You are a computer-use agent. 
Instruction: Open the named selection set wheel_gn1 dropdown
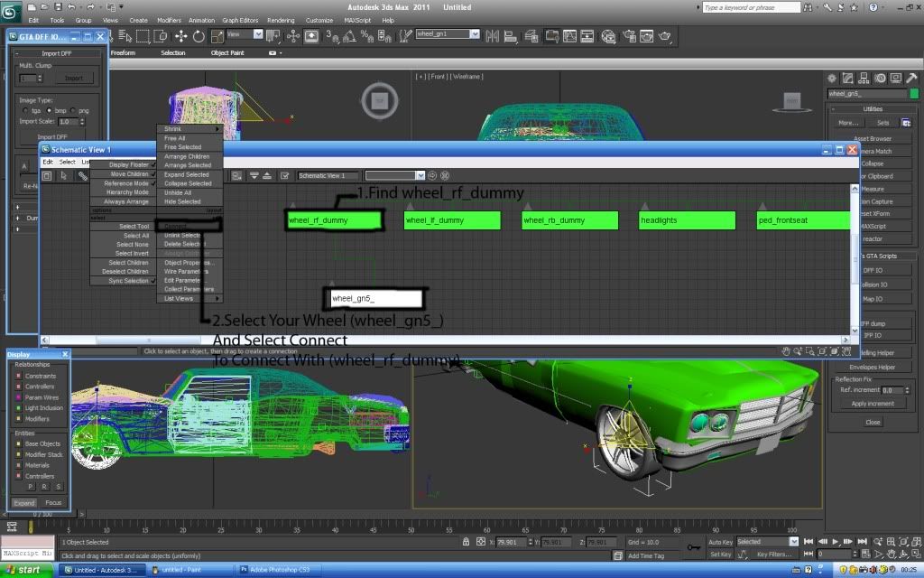(475, 34)
